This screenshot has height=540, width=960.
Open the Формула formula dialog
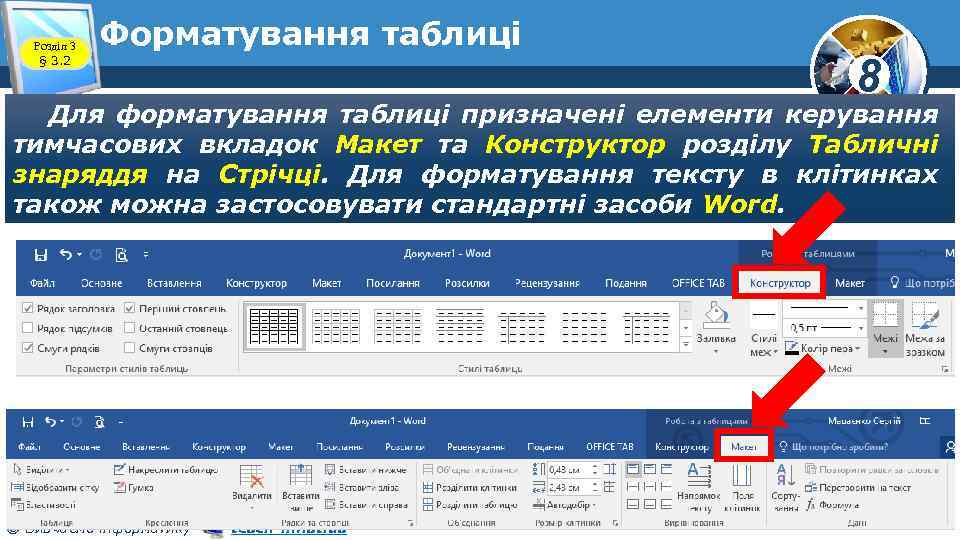click(832, 505)
